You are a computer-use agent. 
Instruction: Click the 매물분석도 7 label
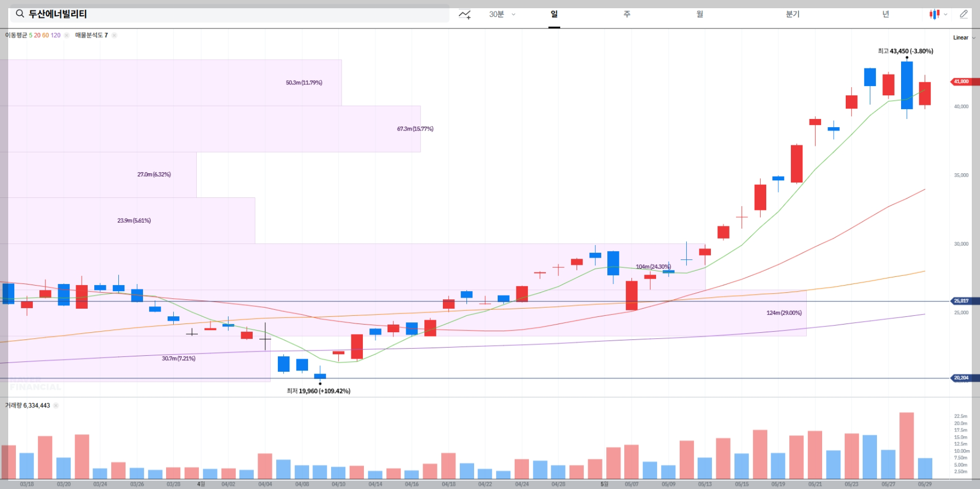[92, 35]
